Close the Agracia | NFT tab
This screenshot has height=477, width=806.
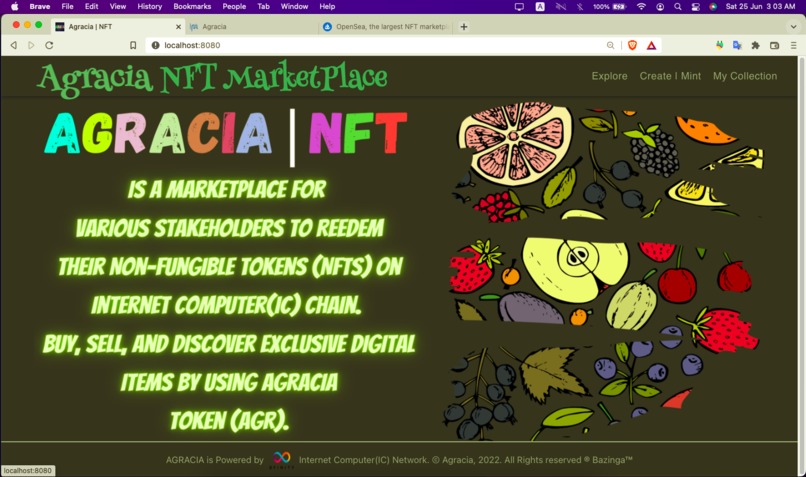178,27
